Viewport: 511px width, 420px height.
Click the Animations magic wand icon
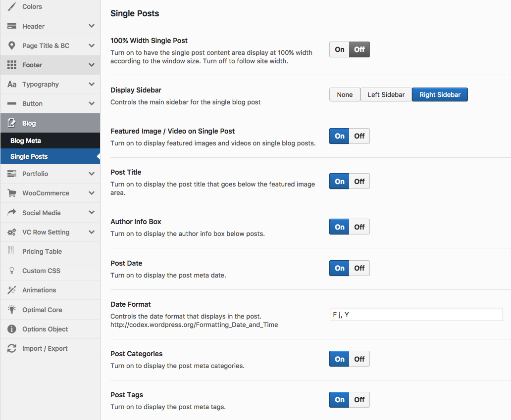click(12, 290)
